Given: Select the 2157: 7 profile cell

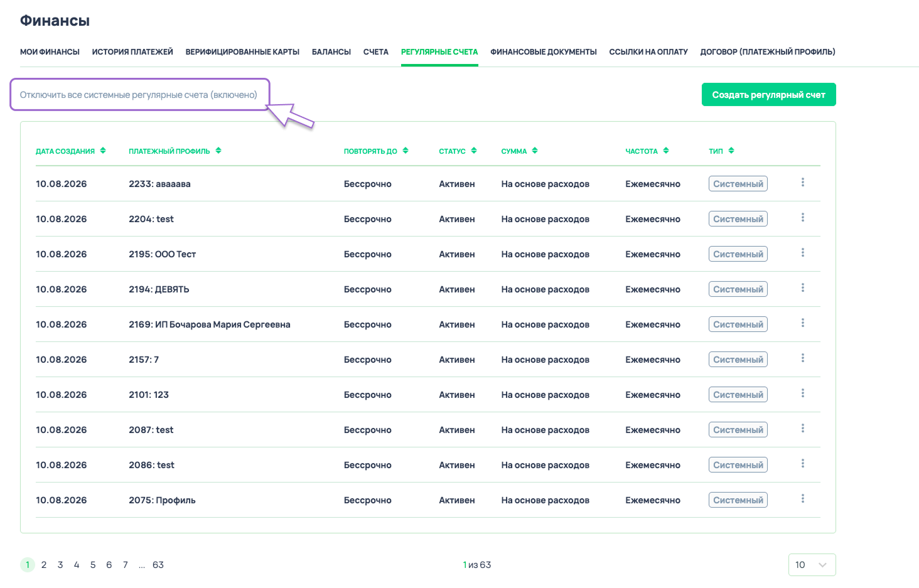Looking at the screenshot, I should point(144,360).
